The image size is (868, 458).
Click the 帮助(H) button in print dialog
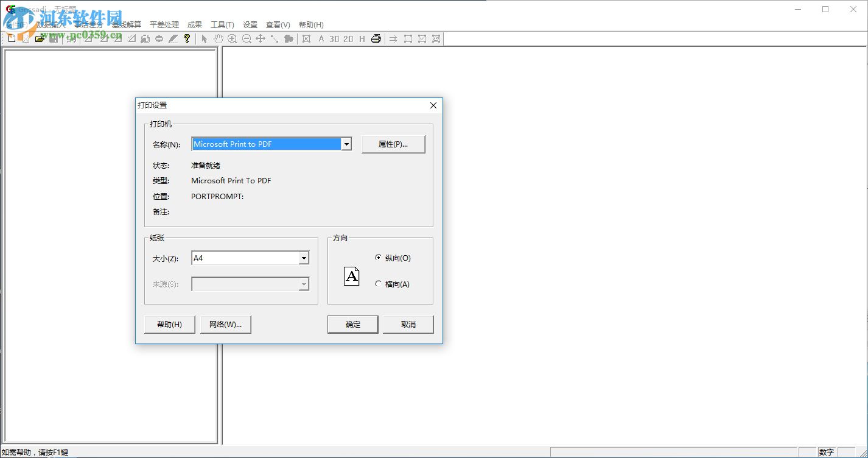[x=169, y=325]
